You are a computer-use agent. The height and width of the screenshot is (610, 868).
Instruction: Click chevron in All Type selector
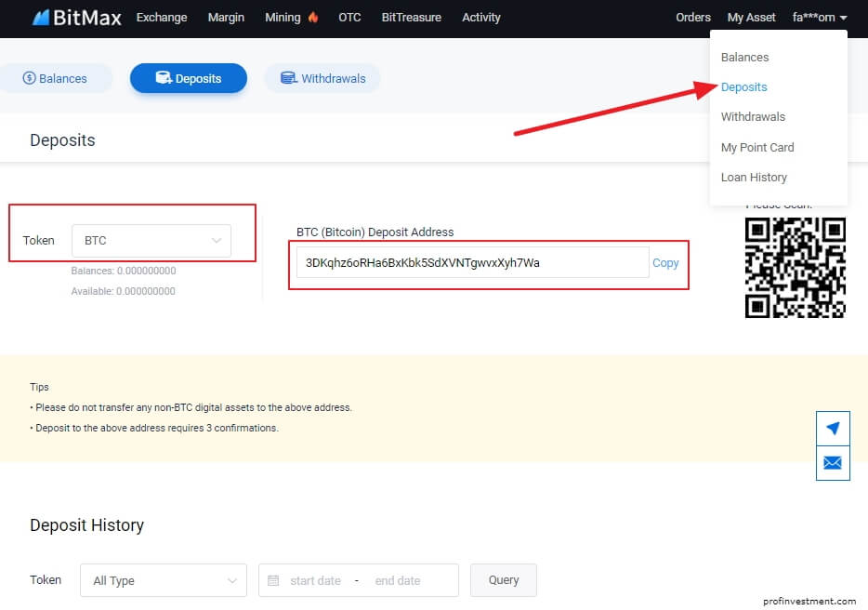pos(232,580)
